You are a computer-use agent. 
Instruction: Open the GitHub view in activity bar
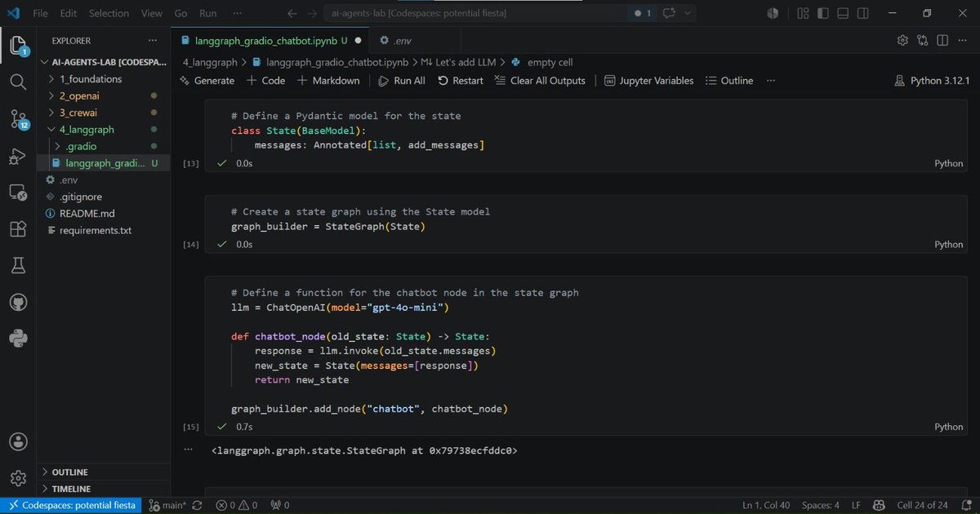click(x=18, y=303)
